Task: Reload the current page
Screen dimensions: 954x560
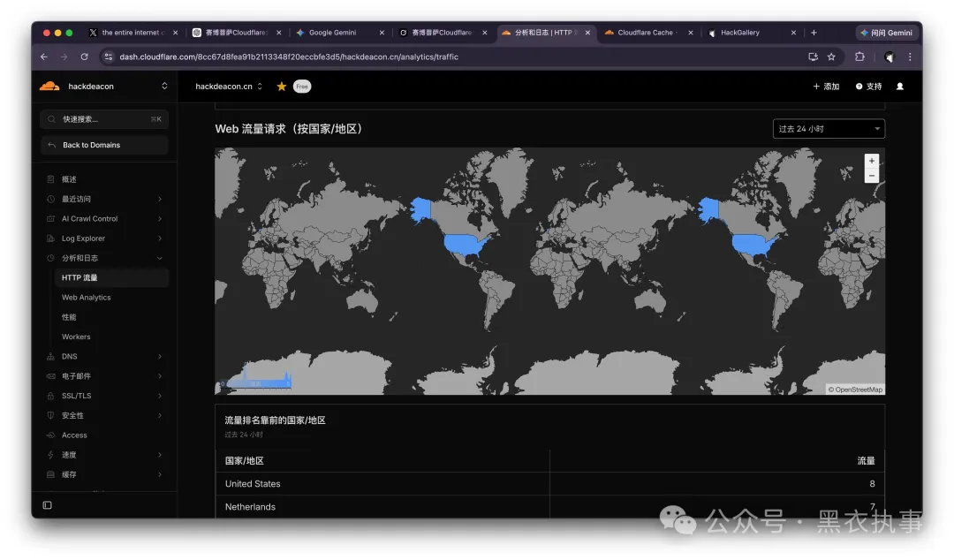Action: (85, 57)
